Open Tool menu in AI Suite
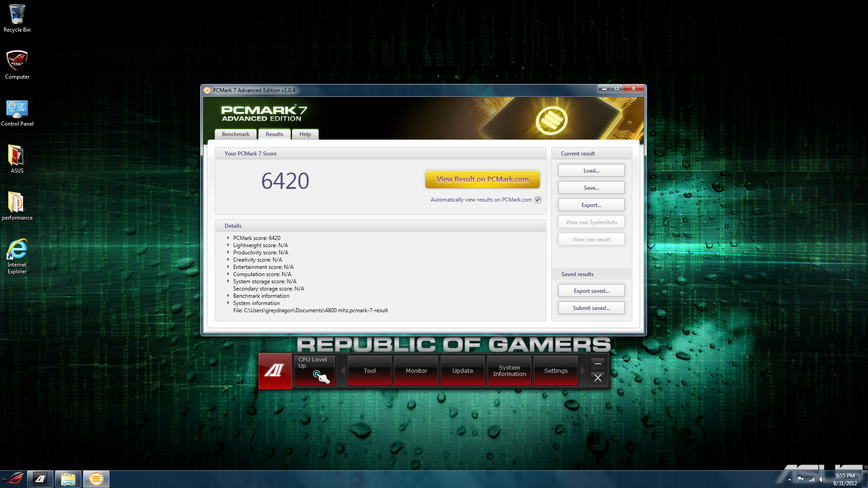868x488 pixels. (369, 371)
